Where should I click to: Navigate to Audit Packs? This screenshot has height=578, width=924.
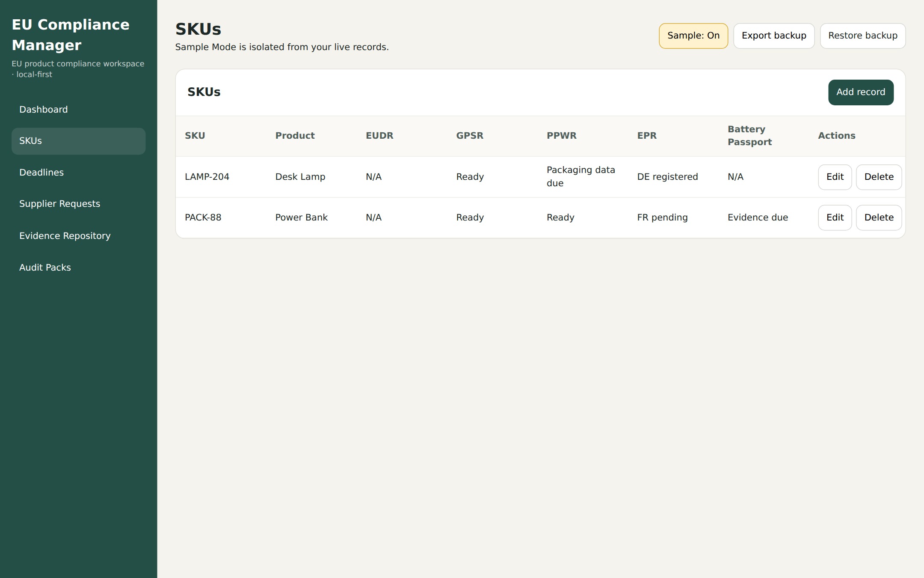pos(78,268)
